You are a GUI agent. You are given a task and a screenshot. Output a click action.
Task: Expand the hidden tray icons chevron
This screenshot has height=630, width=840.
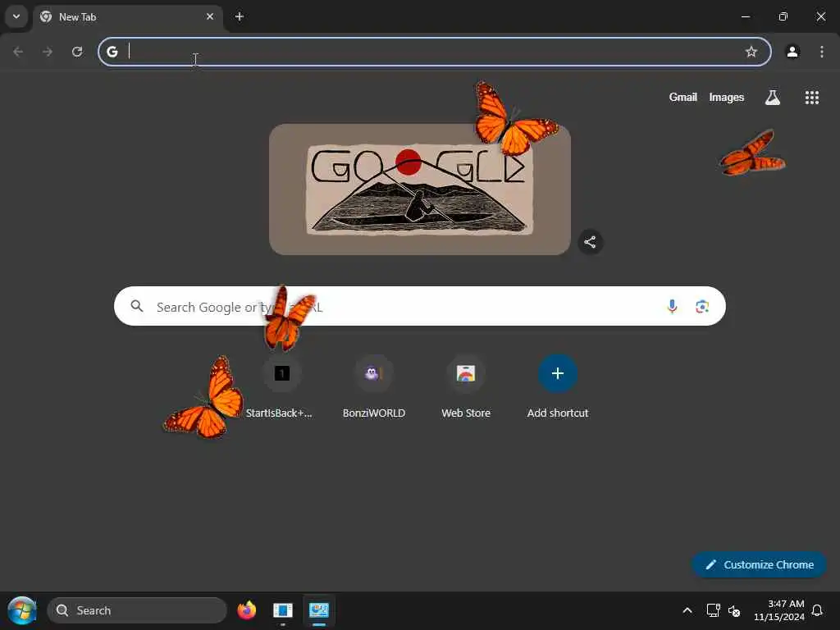coord(687,610)
